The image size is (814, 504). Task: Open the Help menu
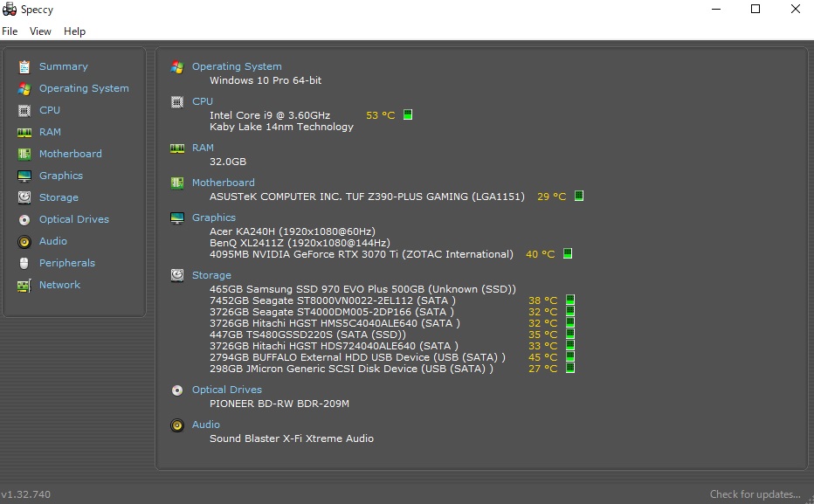[75, 31]
